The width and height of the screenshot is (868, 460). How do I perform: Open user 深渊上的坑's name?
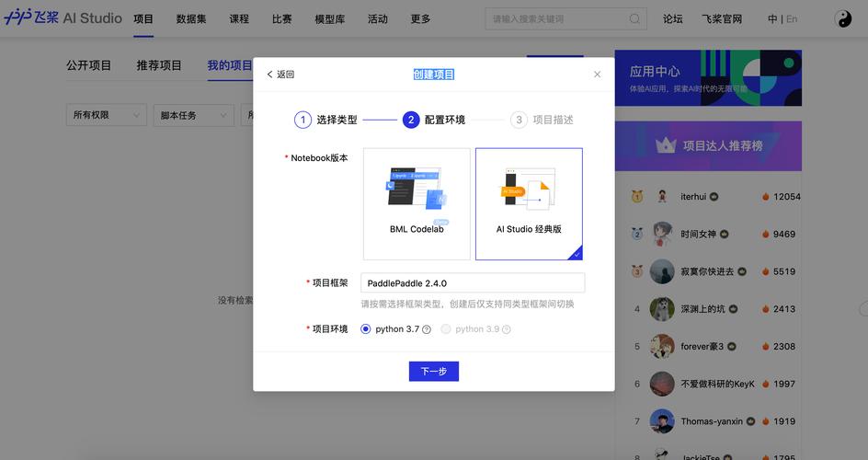(x=702, y=309)
